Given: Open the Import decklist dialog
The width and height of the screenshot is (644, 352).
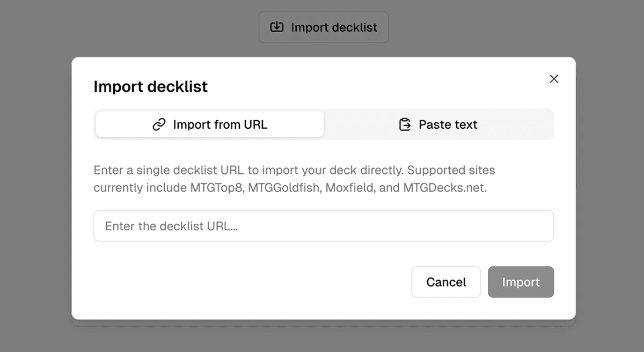Looking at the screenshot, I should pyautogui.click(x=323, y=26).
